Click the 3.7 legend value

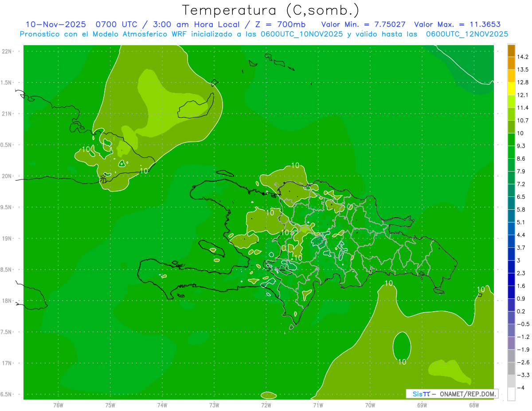tap(521, 247)
